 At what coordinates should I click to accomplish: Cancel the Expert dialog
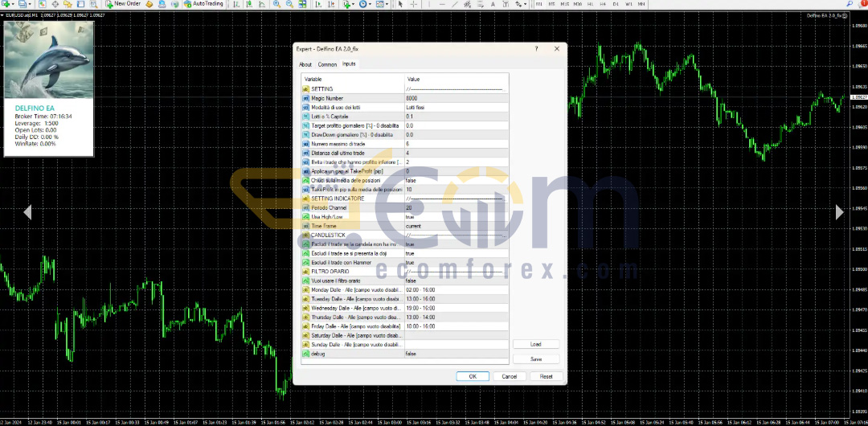point(510,376)
